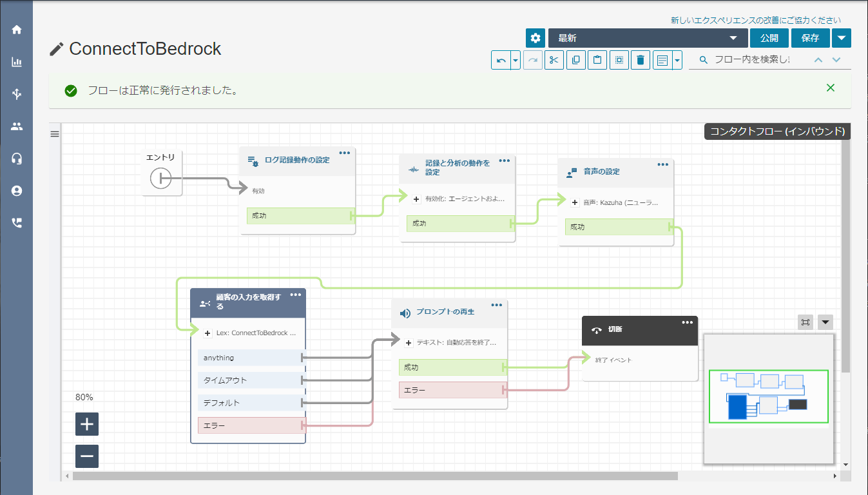This screenshot has width=868, height=495.
Task: Open the notes dropdown arrow in toolbar
Action: click(x=677, y=60)
